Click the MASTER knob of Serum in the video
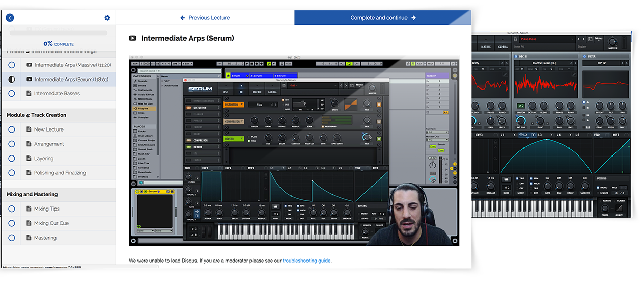 (x=372, y=88)
